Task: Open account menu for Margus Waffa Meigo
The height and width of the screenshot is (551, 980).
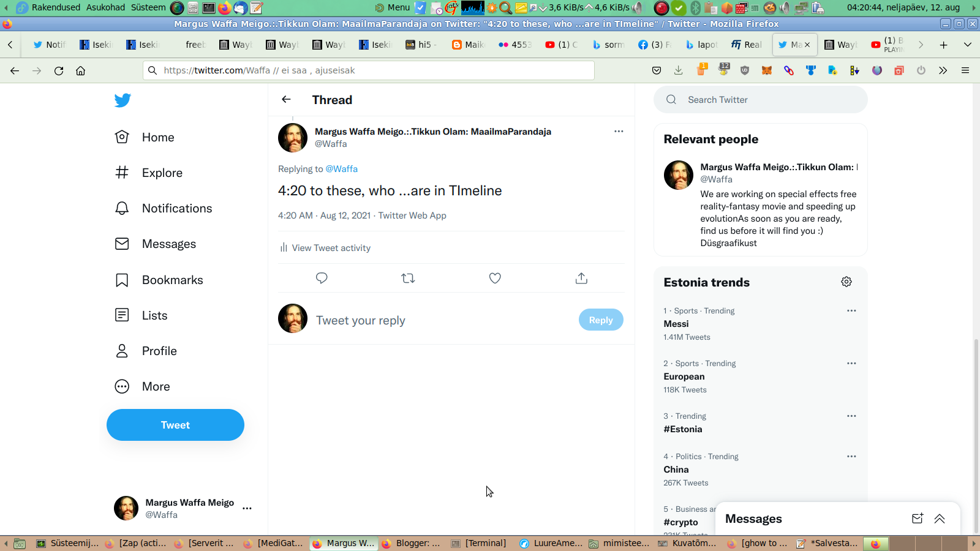Action: 183,508
